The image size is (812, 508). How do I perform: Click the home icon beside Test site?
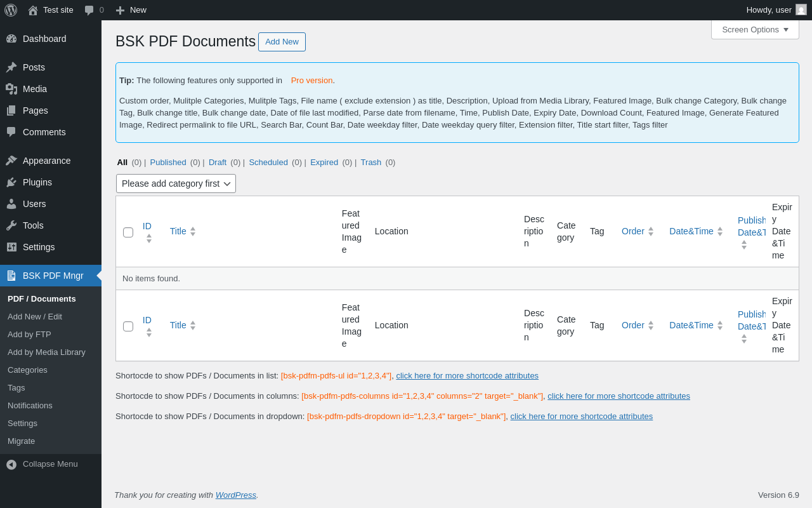tap(33, 10)
